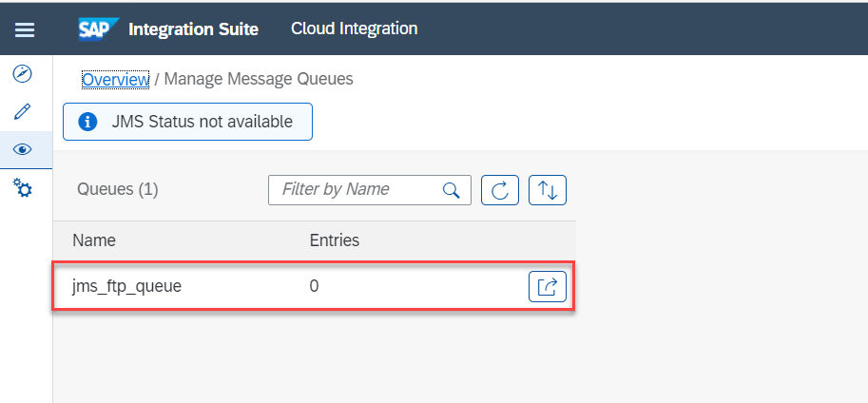868x403 pixels.
Task: Refresh the queues list
Action: tap(500, 190)
